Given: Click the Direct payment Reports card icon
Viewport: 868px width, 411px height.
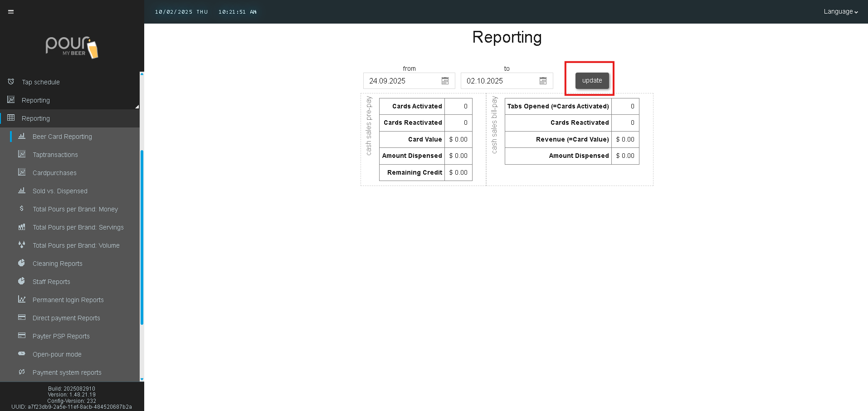Looking at the screenshot, I should (22, 318).
